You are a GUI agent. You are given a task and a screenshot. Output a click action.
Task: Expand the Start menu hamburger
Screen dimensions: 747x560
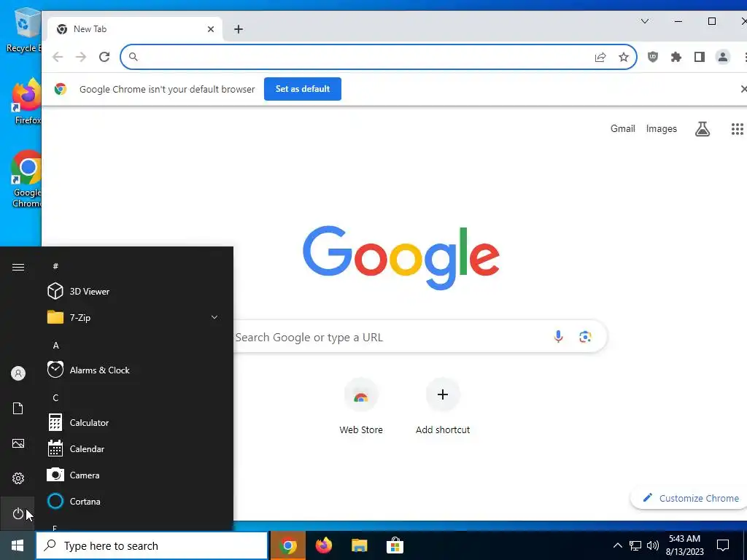[18, 267]
